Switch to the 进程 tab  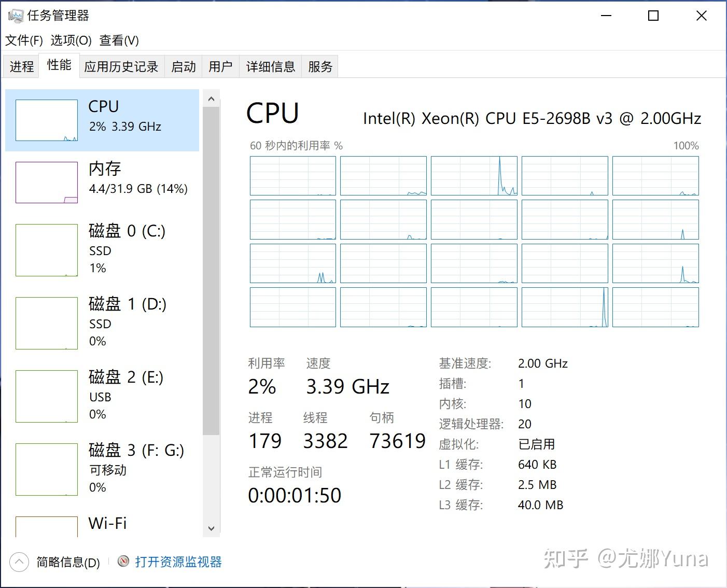point(21,66)
